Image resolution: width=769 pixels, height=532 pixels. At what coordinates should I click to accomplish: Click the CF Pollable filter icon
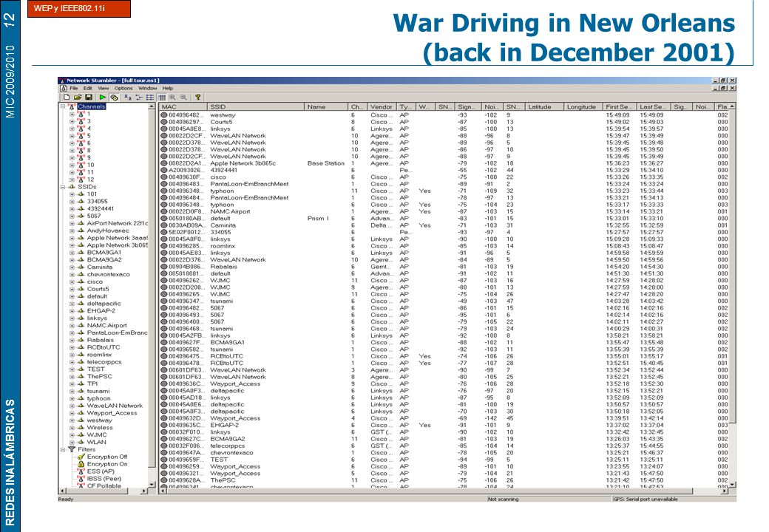[x=81, y=486]
